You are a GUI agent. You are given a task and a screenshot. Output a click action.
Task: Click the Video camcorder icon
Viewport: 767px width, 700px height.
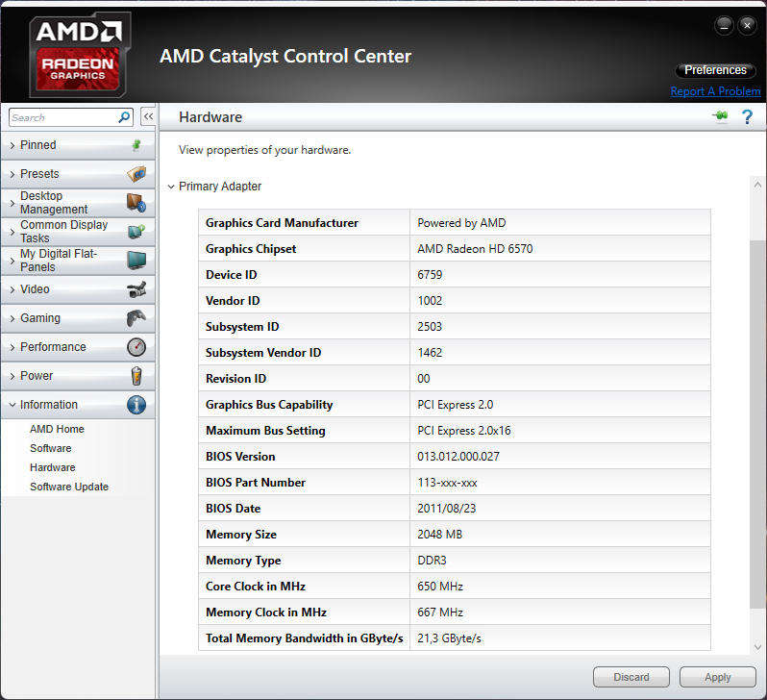[136, 289]
